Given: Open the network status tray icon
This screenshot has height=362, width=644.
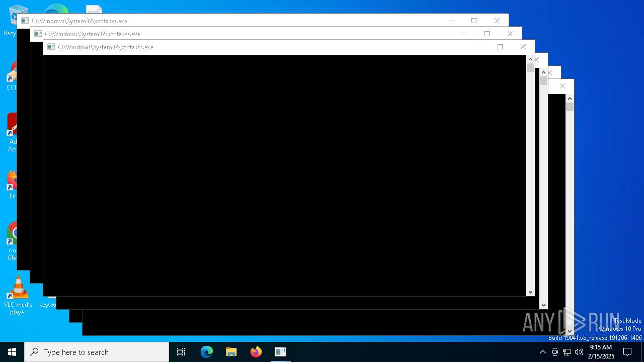Looking at the screenshot, I should 567,352.
